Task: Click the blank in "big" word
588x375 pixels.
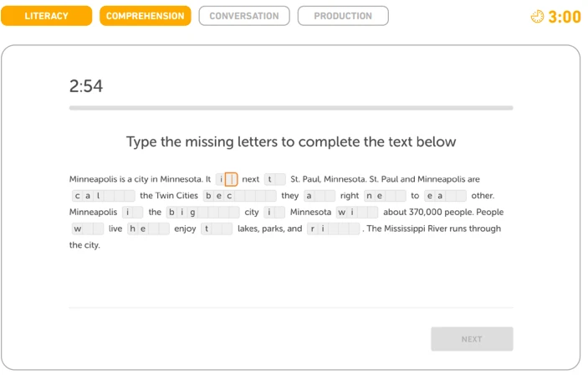Action: point(203,212)
